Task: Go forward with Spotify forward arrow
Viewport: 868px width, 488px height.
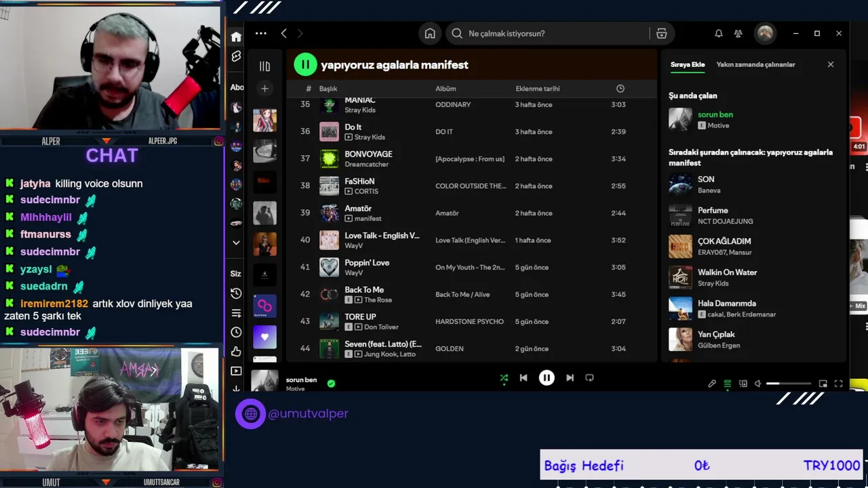Action: 300,33
